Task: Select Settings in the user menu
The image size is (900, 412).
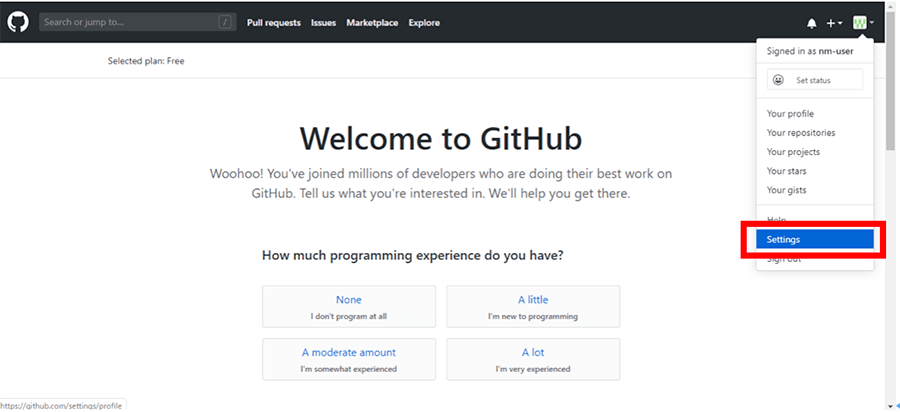Action: click(x=814, y=239)
